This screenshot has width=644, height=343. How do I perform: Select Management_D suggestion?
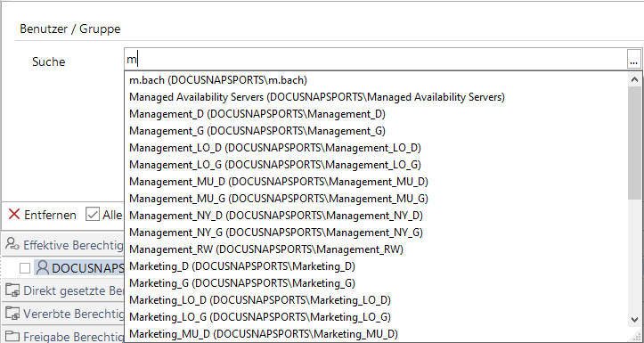(257, 114)
